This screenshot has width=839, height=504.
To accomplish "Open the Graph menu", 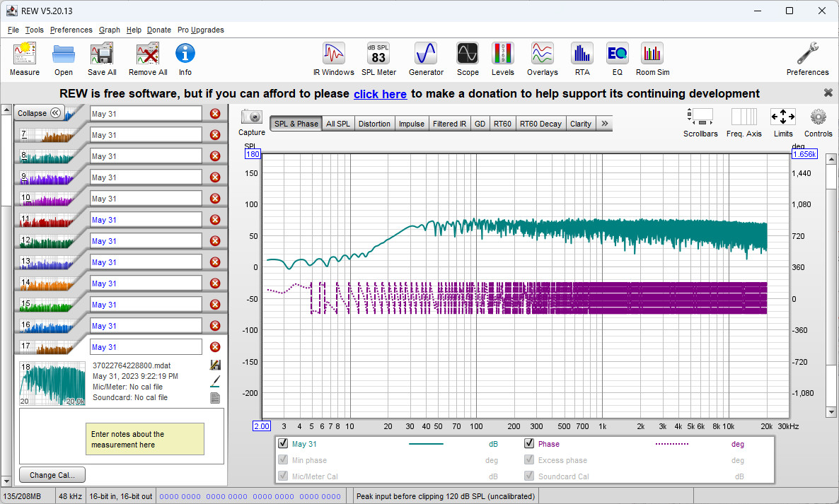I will [x=109, y=30].
